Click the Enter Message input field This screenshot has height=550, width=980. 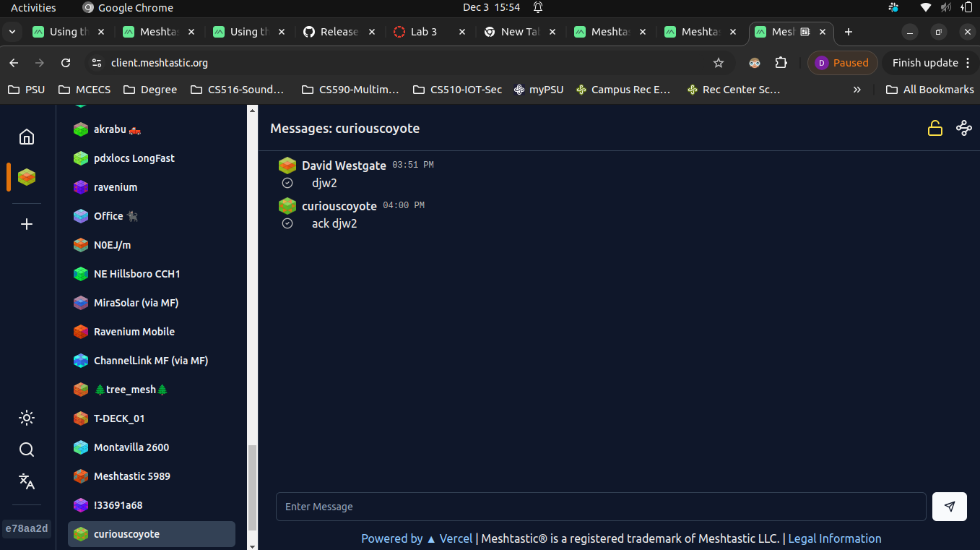point(600,507)
